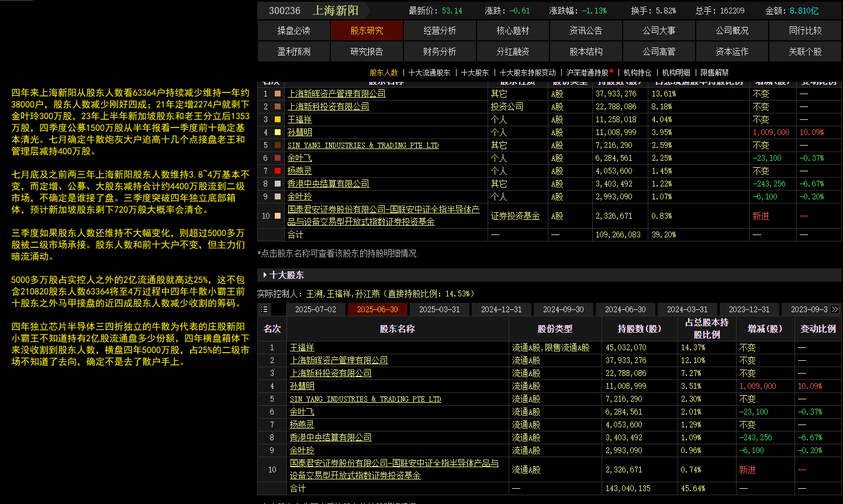843x504 pixels.
Task: Open 公司大事 section
Action: coord(659,30)
